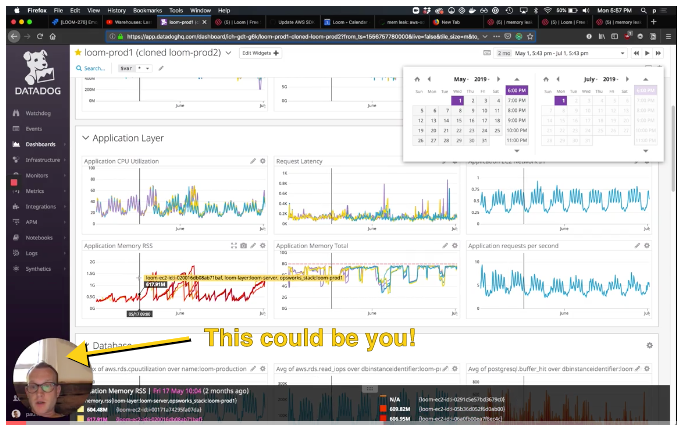684x435 pixels.
Task: Open Application Memory Total widget gear settings
Action: (455, 246)
